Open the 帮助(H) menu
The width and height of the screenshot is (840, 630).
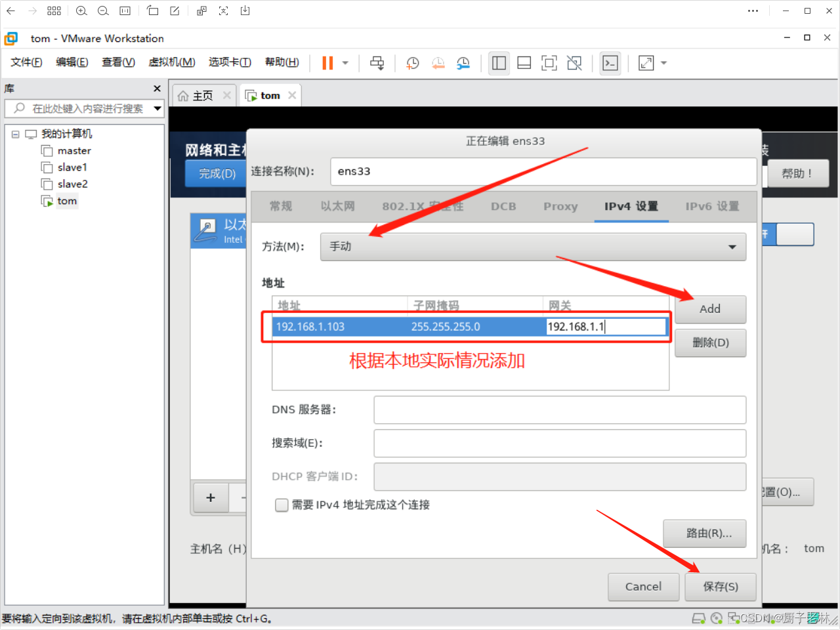click(282, 62)
